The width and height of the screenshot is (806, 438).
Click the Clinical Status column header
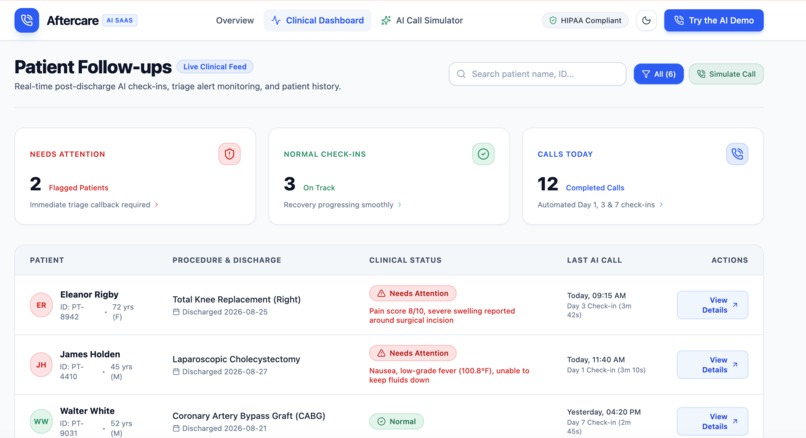(405, 260)
